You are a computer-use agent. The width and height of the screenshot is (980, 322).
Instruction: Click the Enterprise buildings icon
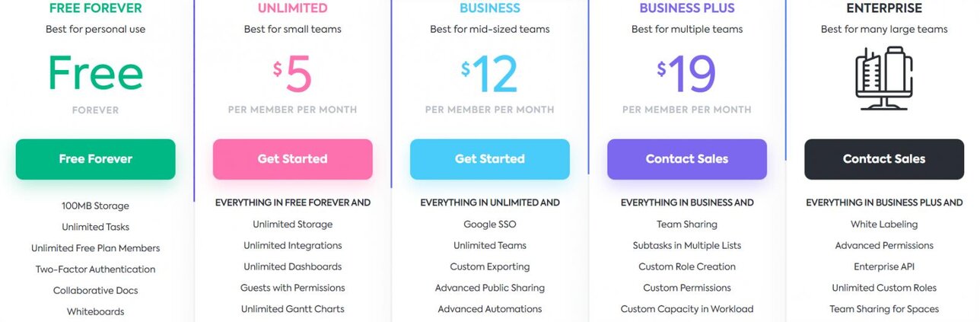click(x=883, y=78)
